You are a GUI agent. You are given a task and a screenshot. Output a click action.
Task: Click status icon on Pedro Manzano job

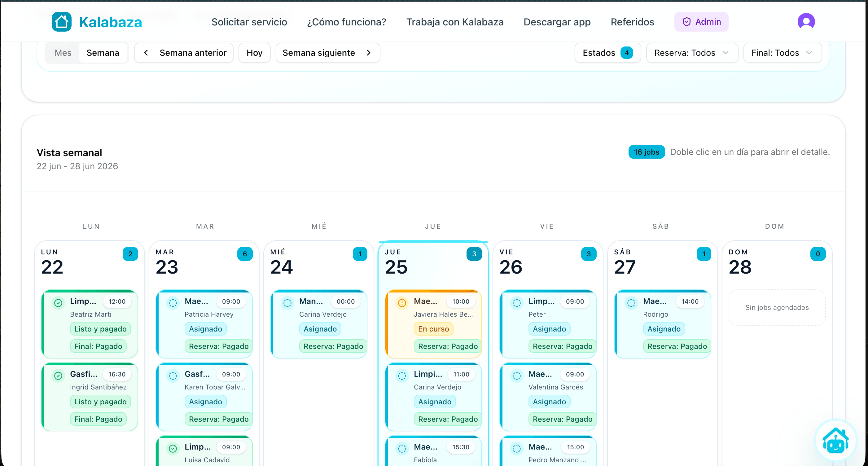pos(516,448)
